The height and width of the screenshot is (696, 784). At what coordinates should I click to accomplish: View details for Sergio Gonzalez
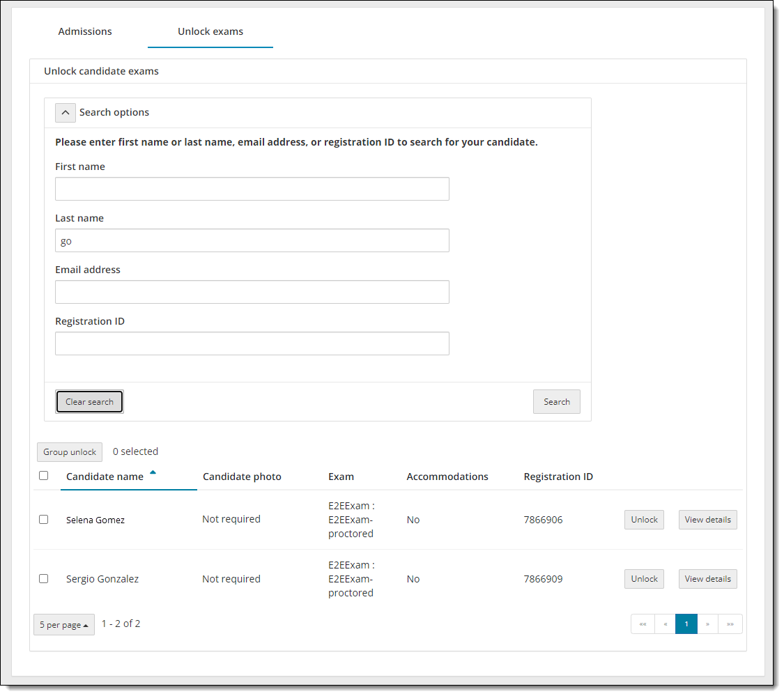[707, 579]
